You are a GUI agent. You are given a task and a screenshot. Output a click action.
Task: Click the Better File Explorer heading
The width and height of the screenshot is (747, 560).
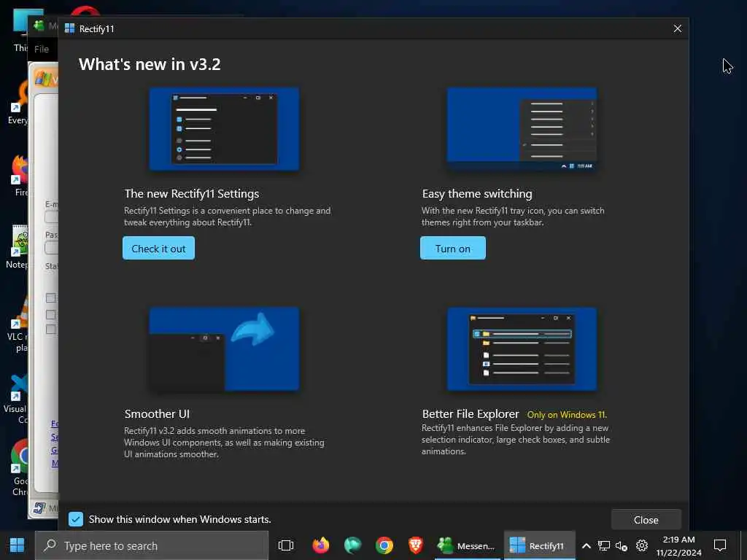pyautogui.click(x=471, y=414)
